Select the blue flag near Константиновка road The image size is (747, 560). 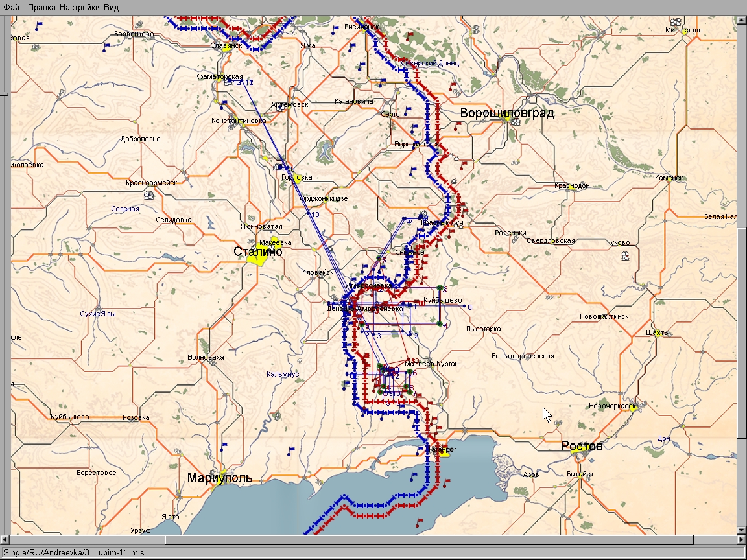[223, 104]
